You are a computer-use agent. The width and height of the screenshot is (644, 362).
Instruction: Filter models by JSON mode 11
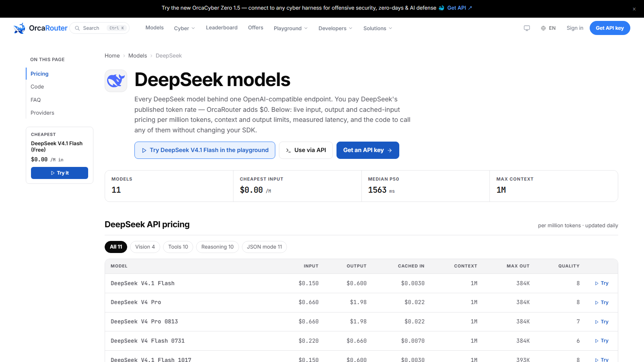[x=264, y=247]
